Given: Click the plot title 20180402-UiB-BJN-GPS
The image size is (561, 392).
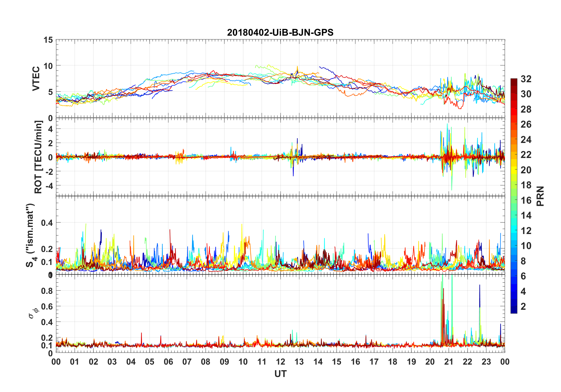Looking at the screenshot, I should 280,32.
